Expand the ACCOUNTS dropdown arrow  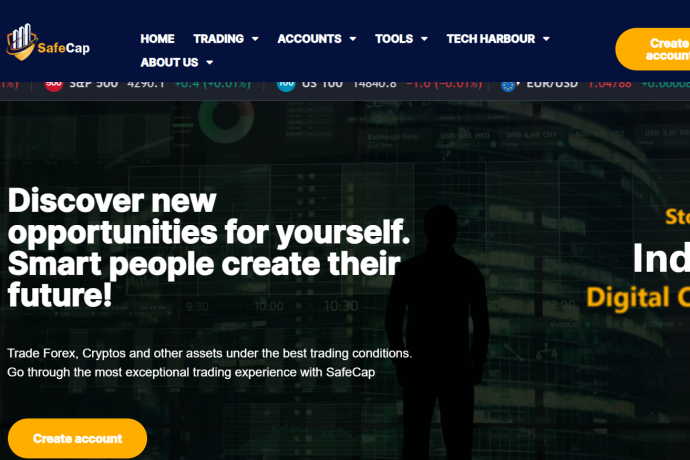pos(353,39)
